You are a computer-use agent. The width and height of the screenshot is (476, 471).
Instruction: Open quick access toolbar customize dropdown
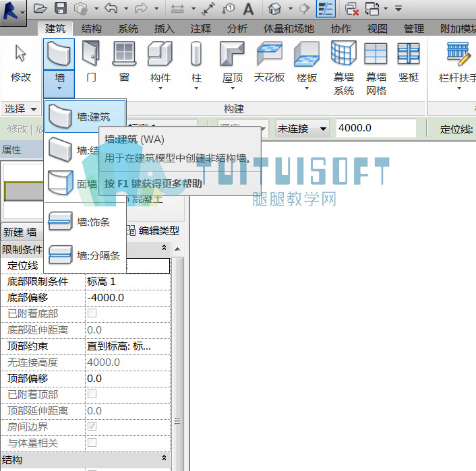point(398,9)
